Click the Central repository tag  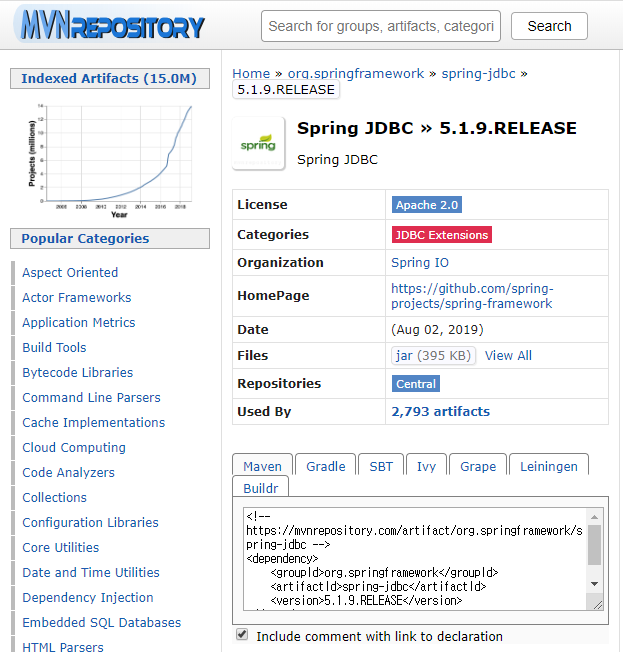[x=416, y=384]
